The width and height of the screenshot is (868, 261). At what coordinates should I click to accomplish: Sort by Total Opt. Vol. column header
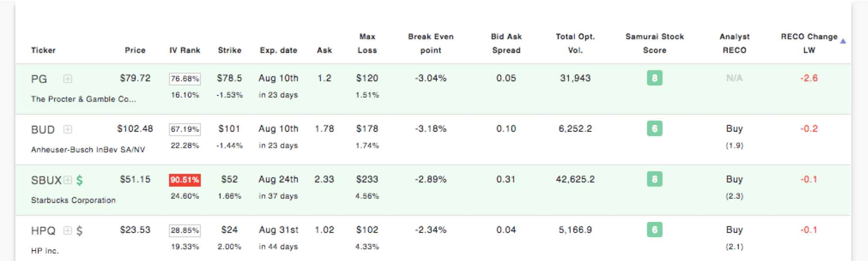(575, 43)
